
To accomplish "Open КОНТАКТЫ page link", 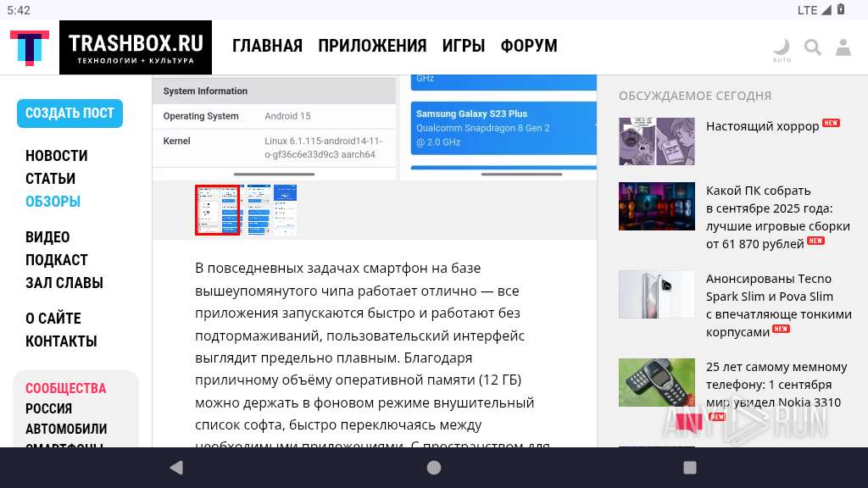I will pos(61,341).
